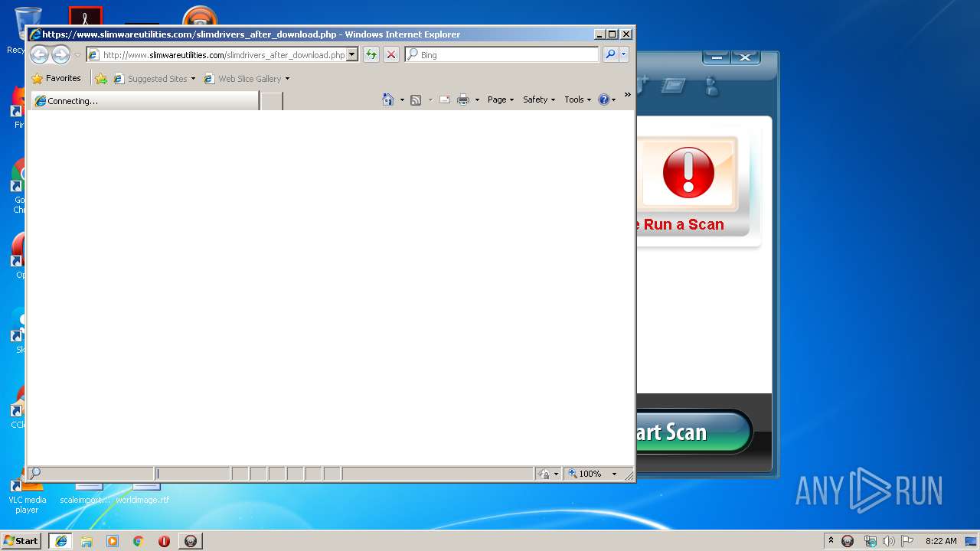Expand the Print dropdown arrow
This screenshot has height=551, width=980.
(x=477, y=99)
